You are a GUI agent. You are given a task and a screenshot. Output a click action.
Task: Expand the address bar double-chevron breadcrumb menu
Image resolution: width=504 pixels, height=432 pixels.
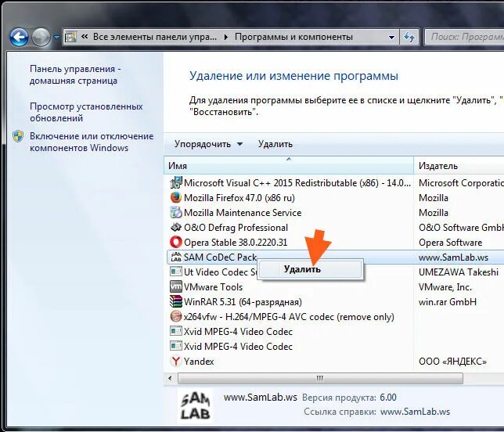(85, 37)
